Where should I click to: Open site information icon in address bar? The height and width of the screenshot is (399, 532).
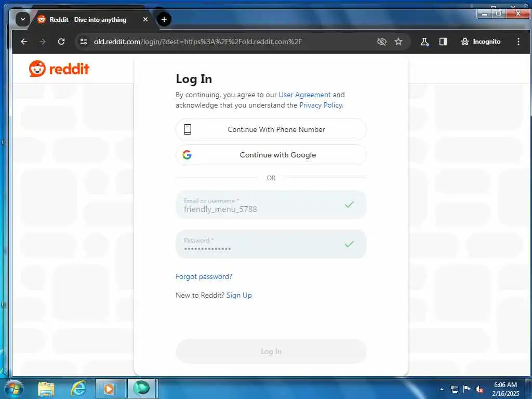tap(84, 42)
